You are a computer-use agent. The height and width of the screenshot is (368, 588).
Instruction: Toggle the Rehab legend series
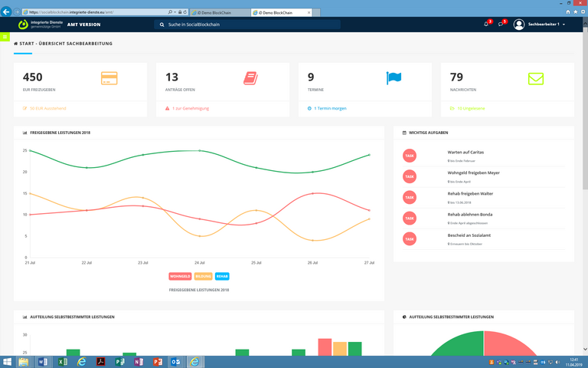[x=222, y=276]
